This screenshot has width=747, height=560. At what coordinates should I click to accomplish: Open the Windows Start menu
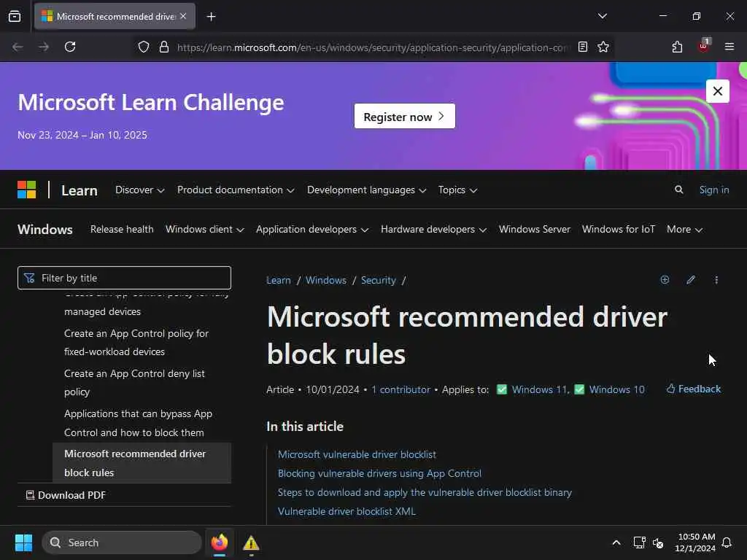tap(23, 542)
